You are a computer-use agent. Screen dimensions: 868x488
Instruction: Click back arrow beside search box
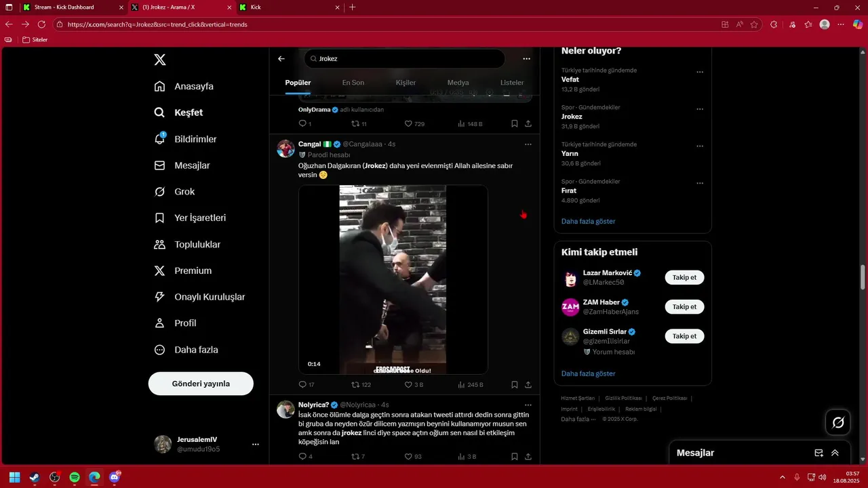(281, 59)
